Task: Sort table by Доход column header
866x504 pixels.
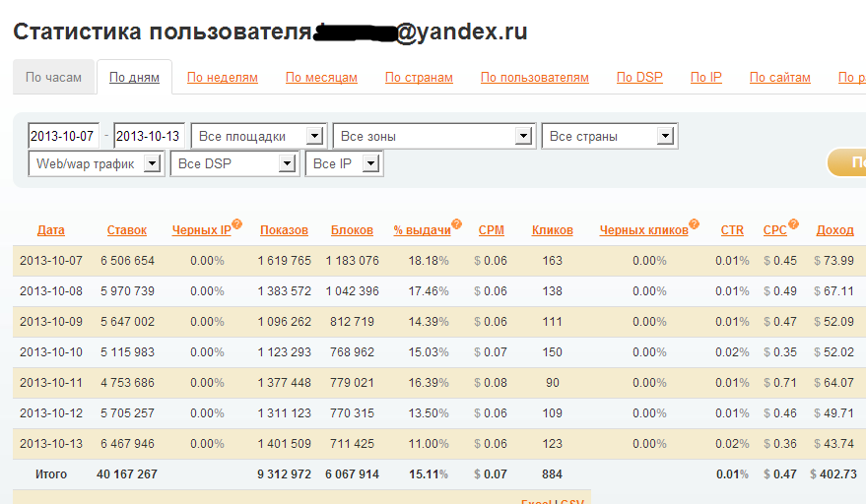Action: [834, 230]
